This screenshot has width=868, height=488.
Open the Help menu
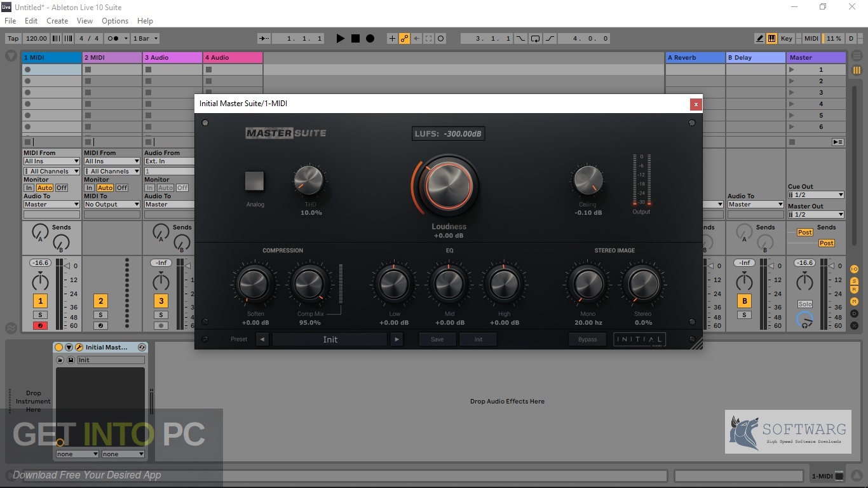tap(145, 21)
